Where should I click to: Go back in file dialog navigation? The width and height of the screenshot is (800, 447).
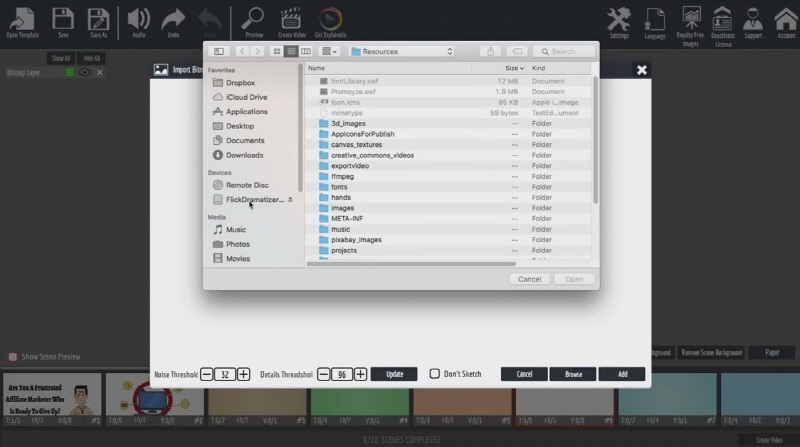point(242,51)
